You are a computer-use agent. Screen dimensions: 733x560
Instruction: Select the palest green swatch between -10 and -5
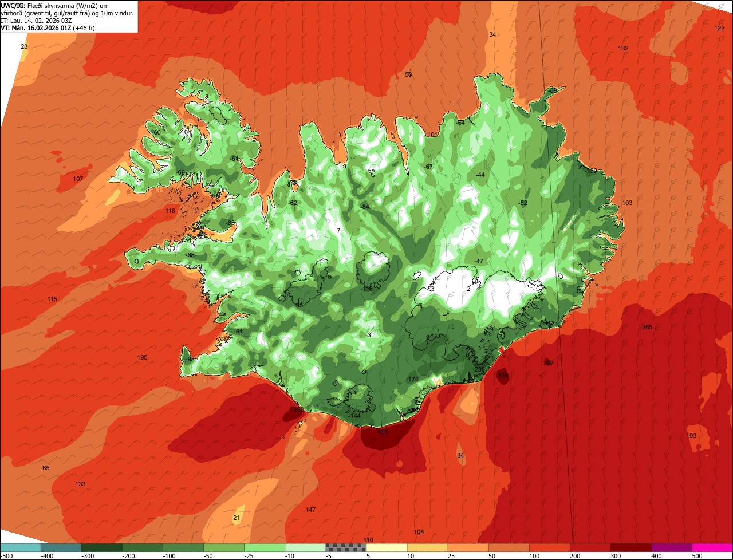(x=305, y=547)
